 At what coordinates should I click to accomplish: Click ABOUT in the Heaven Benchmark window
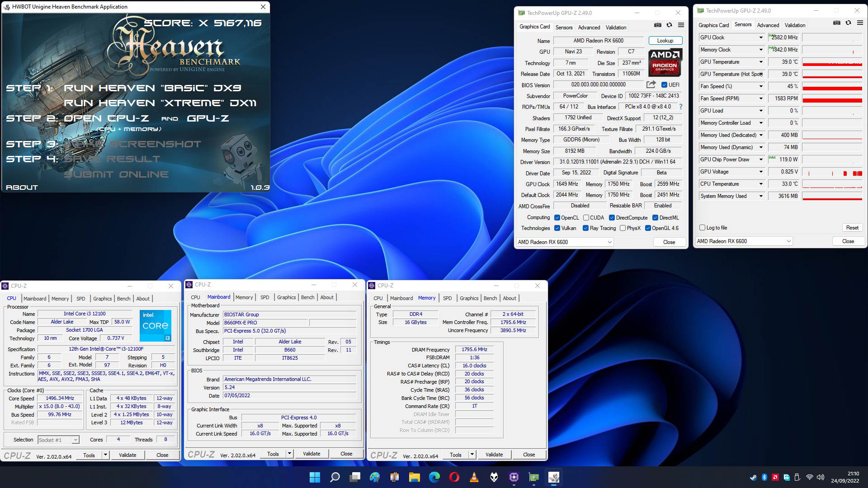(x=22, y=187)
